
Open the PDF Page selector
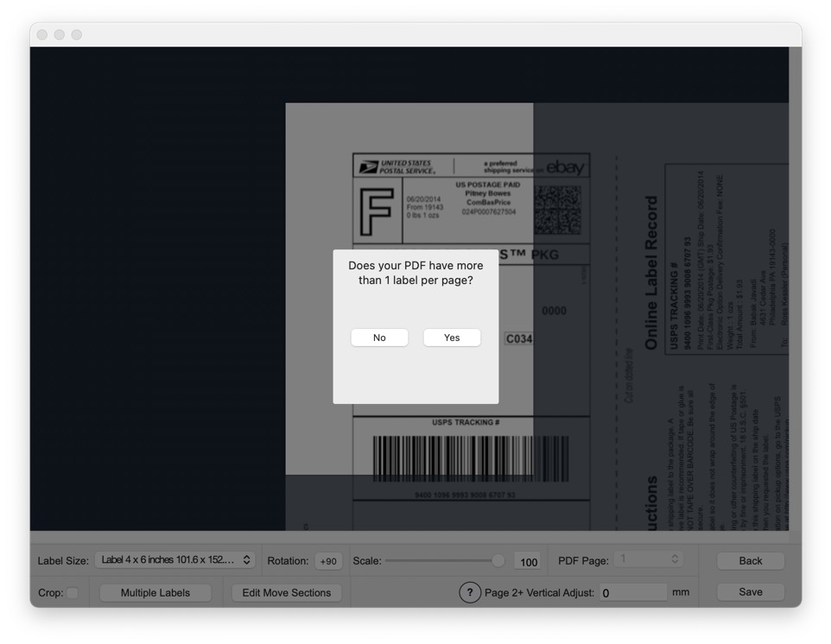639,559
